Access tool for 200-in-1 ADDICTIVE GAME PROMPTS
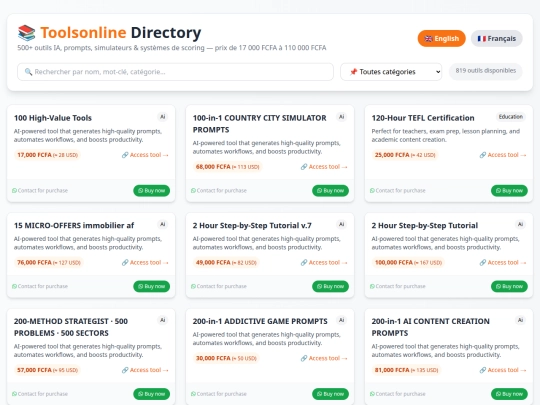Screen dimensions: 540x405 click(x=324, y=358)
